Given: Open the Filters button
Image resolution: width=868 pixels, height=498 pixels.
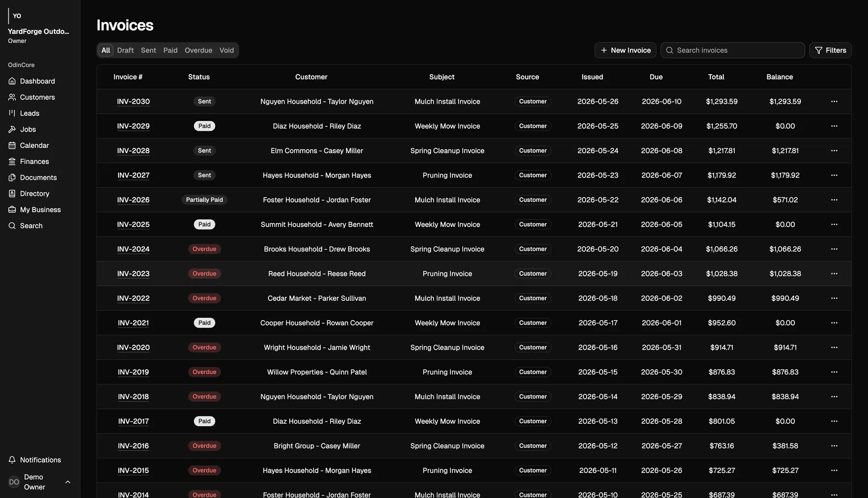Looking at the screenshot, I should point(830,50).
